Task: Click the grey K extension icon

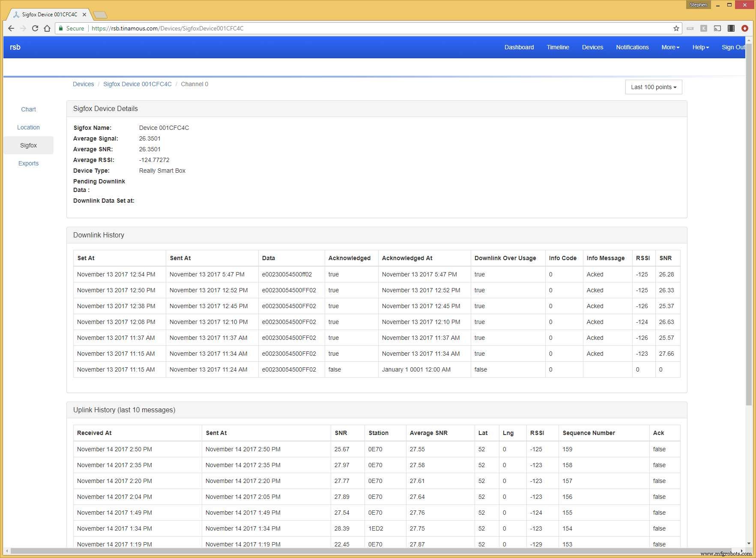Action: pyautogui.click(x=704, y=28)
